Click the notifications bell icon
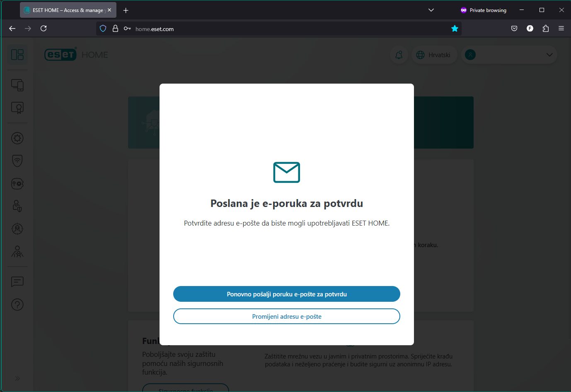This screenshot has width=571, height=392. click(x=399, y=55)
